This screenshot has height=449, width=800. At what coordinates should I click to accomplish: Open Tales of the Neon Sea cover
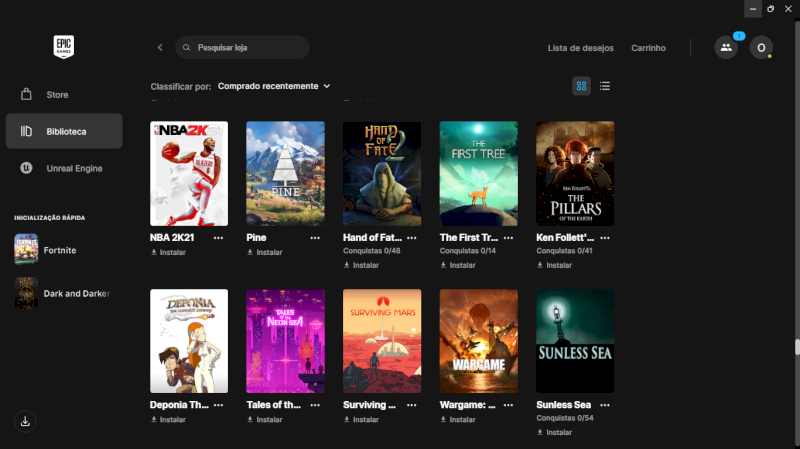[x=285, y=341]
